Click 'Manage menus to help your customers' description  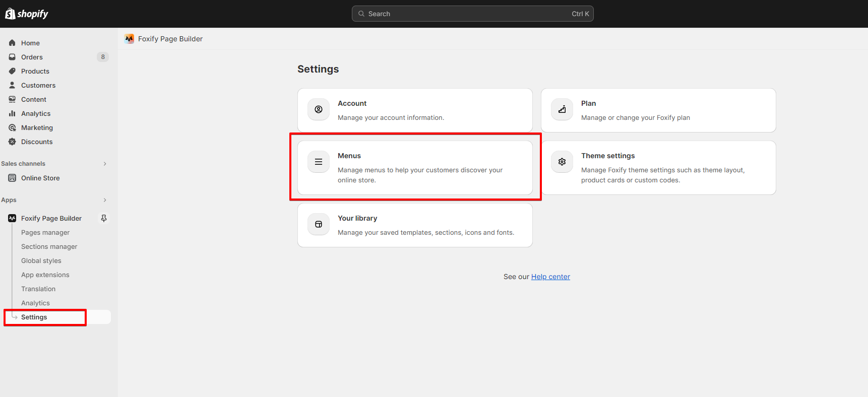pos(420,175)
